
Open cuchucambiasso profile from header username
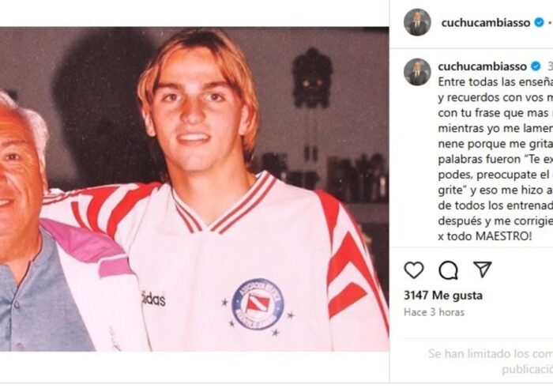tap(486, 23)
